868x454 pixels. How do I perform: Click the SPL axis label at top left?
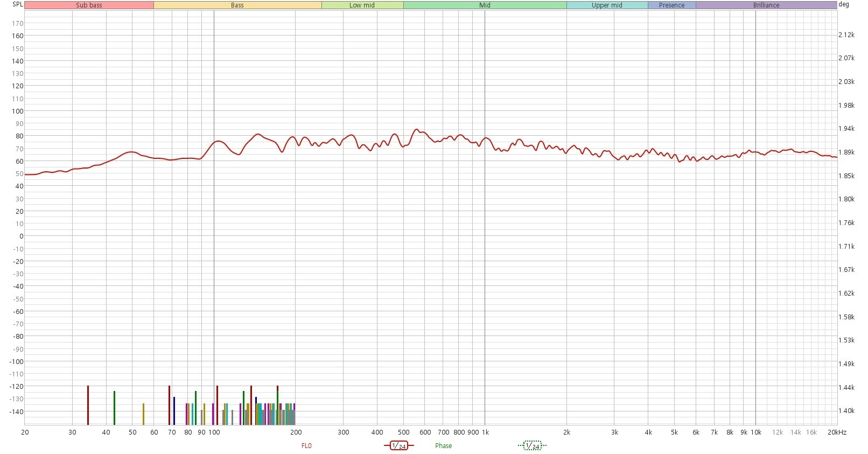pyautogui.click(x=17, y=4)
